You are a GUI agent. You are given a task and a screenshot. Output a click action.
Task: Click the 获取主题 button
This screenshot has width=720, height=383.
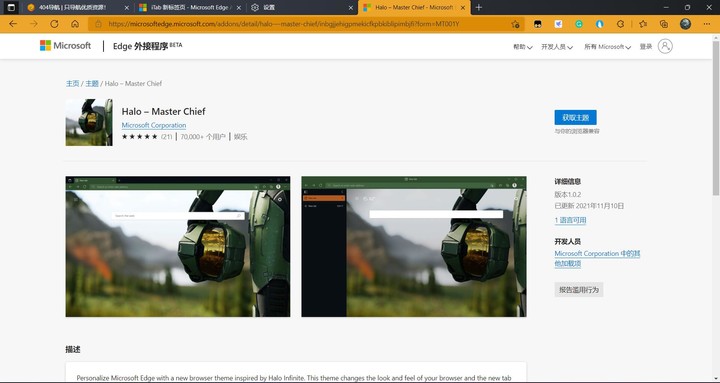(575, 118)
